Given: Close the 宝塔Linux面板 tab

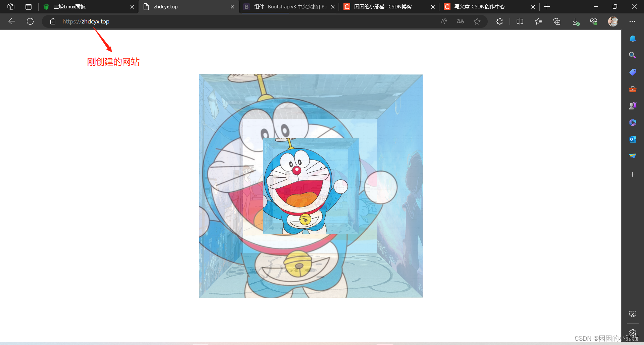Looking at the screenshot, I should point(132,7).
